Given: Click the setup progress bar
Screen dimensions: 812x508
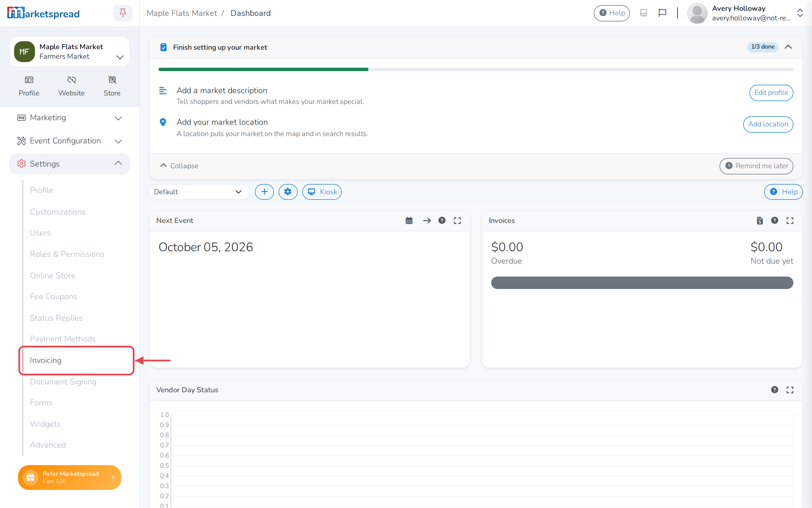Looking at the screenshot, I should pyautogui.click(x=475, y=69).
